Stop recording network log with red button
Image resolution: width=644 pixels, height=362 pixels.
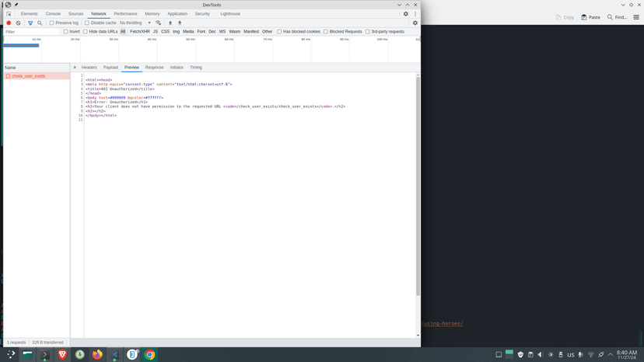9,23
